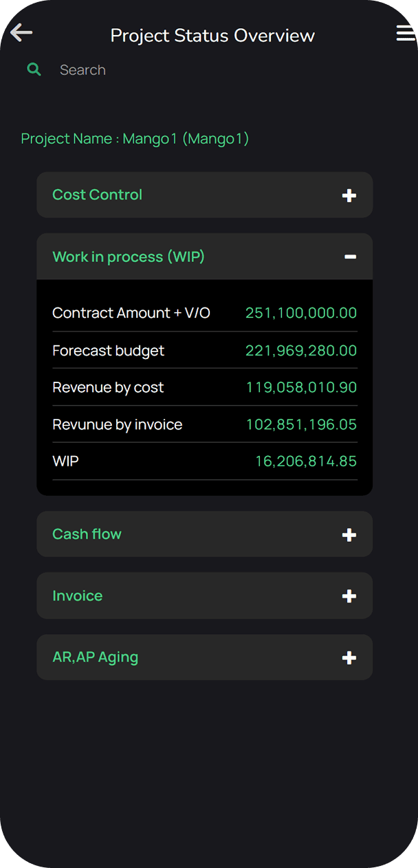The width and height of the screenshot is (418, 868).
Task: Open the Cost Control section header
Action: point(98,195)
